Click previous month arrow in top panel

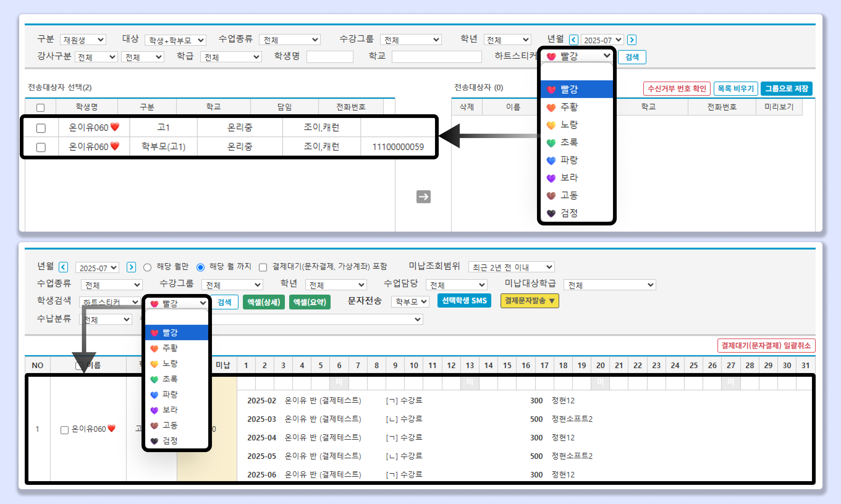tap(573, 40)
